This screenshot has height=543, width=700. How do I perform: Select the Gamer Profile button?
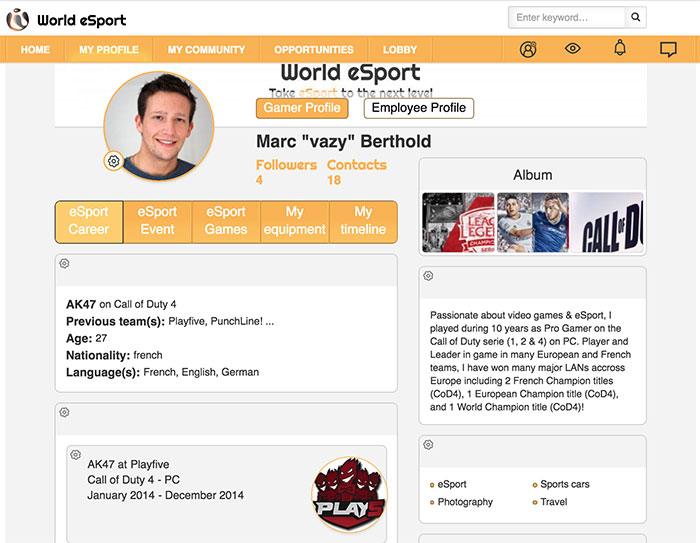tap(302, 108)
